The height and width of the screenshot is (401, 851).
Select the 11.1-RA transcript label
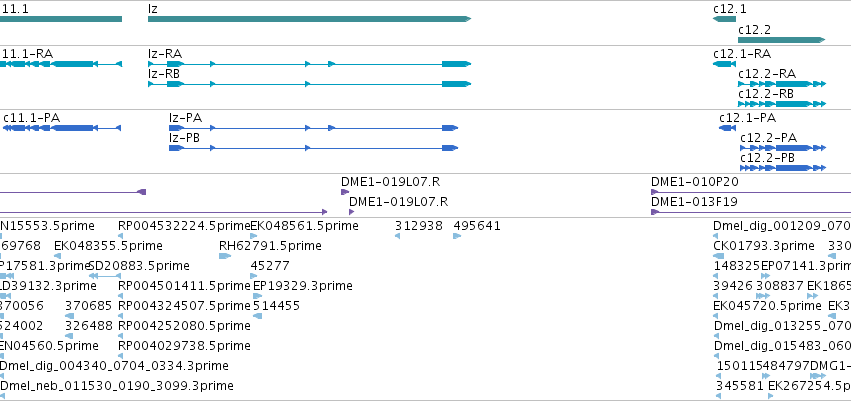27,54
